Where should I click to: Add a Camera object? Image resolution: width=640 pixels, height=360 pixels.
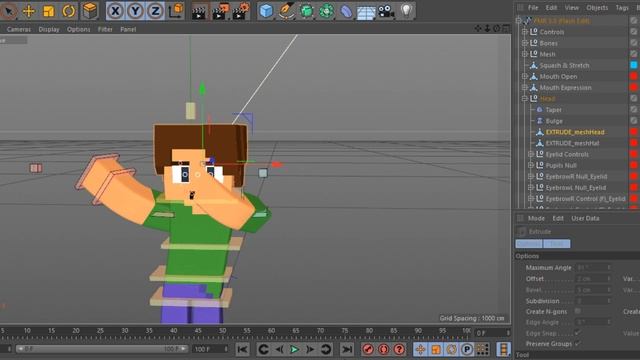386,11
